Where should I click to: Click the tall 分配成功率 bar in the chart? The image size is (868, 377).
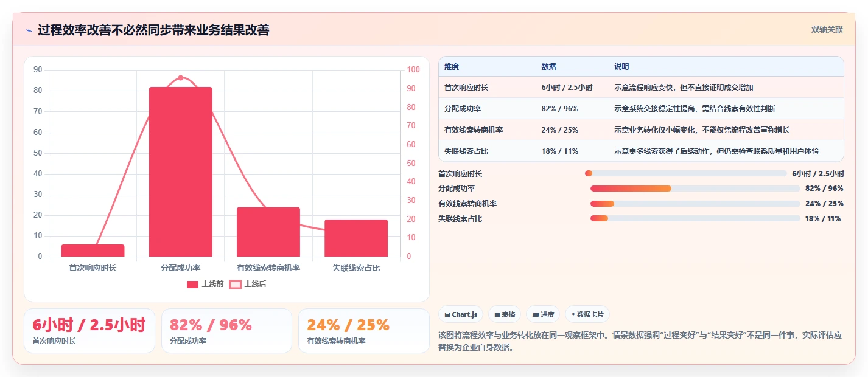(x=181, y=171)
